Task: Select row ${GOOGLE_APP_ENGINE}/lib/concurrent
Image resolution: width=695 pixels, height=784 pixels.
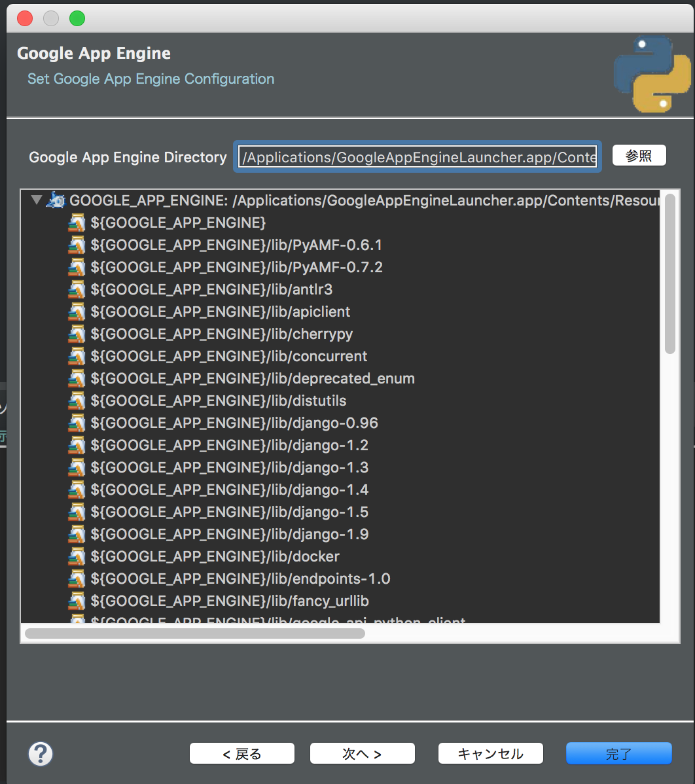Action: pyautogui.click(x=229, y=356)
